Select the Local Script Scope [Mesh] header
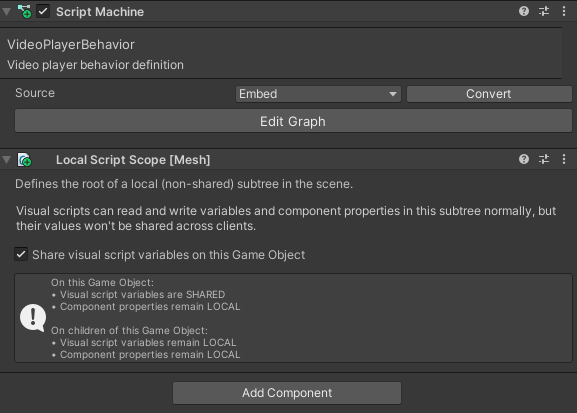This screenshot has height=413, width=577. (133, 160)
